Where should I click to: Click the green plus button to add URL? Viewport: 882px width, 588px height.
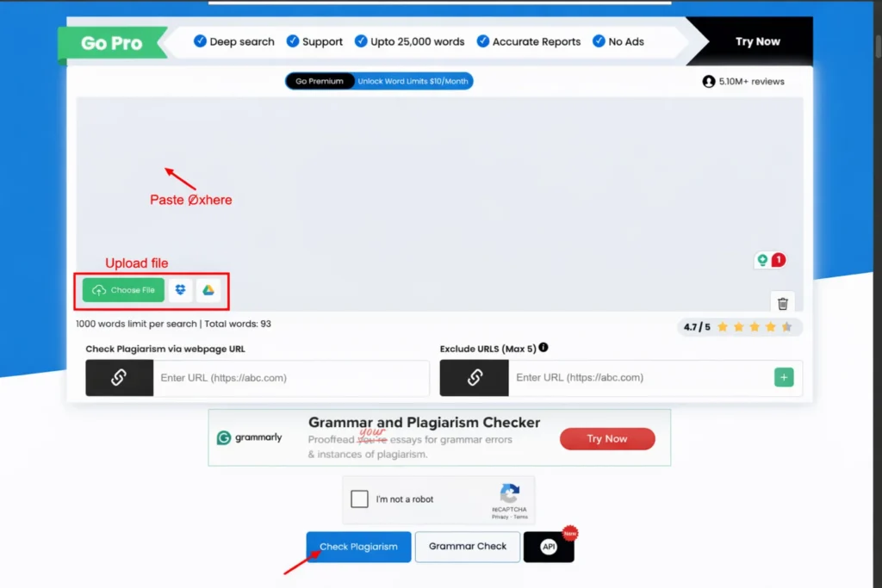pyautogui.click(x=784, y=377)
